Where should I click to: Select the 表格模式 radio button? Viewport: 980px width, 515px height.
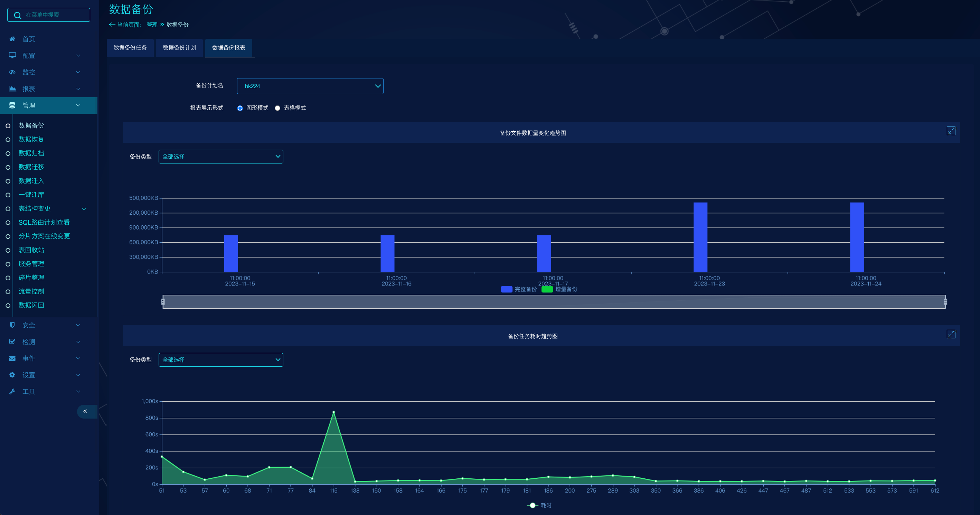[278, 108]
